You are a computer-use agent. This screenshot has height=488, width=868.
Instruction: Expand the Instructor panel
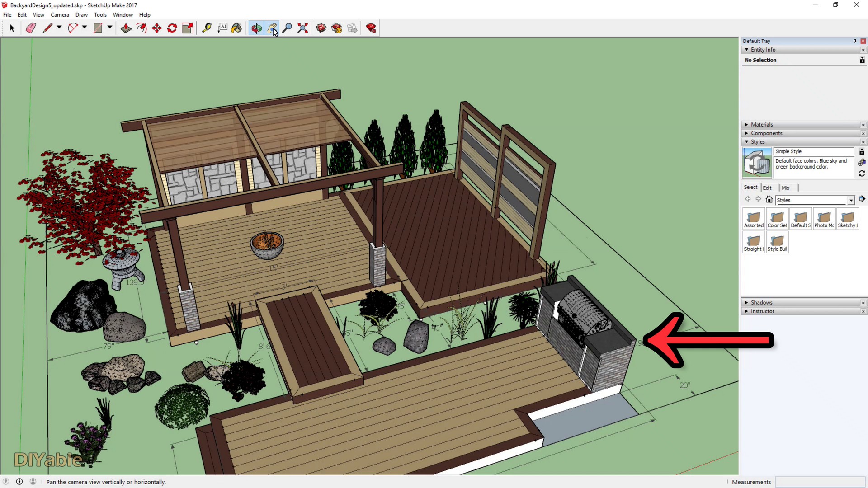746,311
